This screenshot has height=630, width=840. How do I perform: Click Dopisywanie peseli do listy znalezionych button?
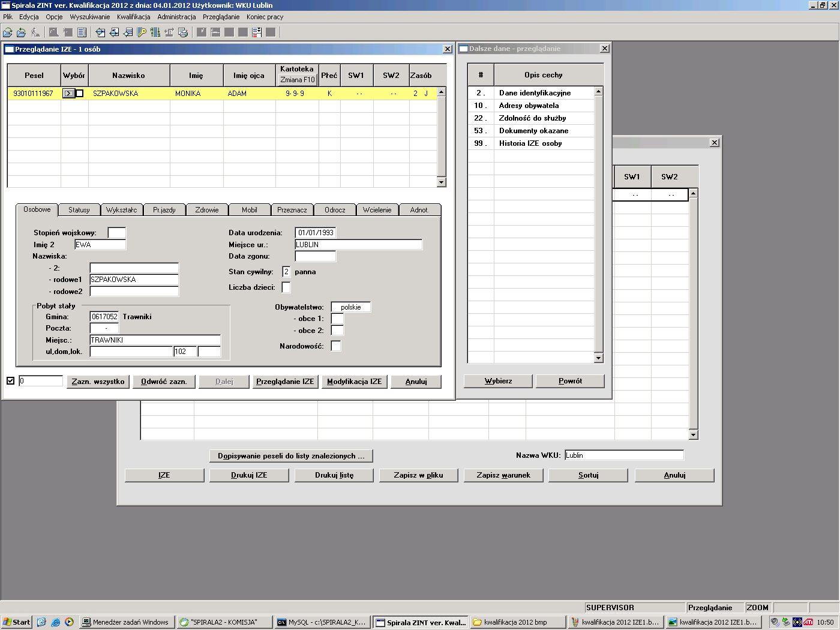coord(291,456)
